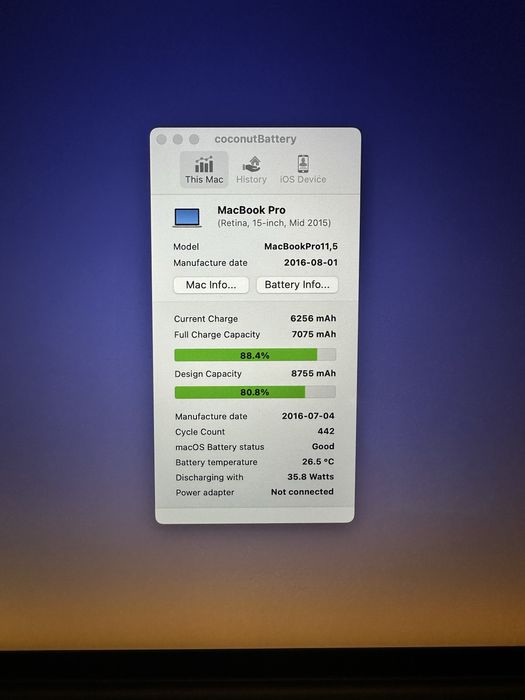Click the MacBook Pro title text
Screen dimensions: 525x700
click(x=251, y=210)
